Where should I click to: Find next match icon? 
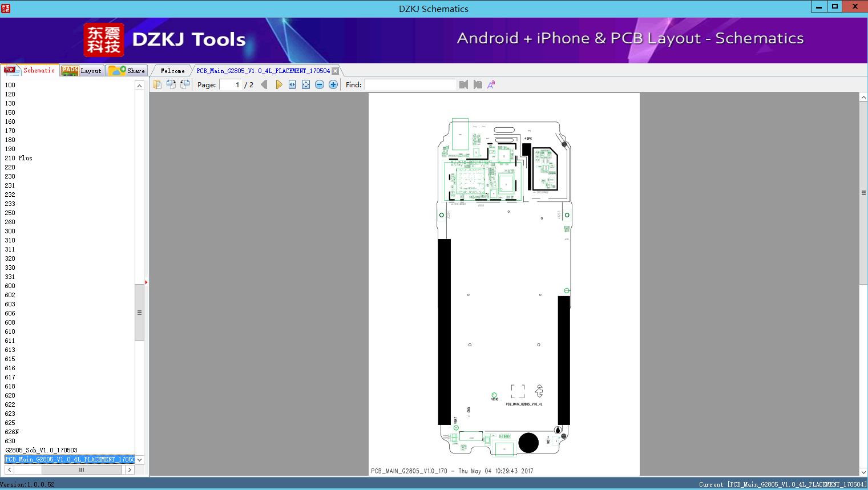478,84
